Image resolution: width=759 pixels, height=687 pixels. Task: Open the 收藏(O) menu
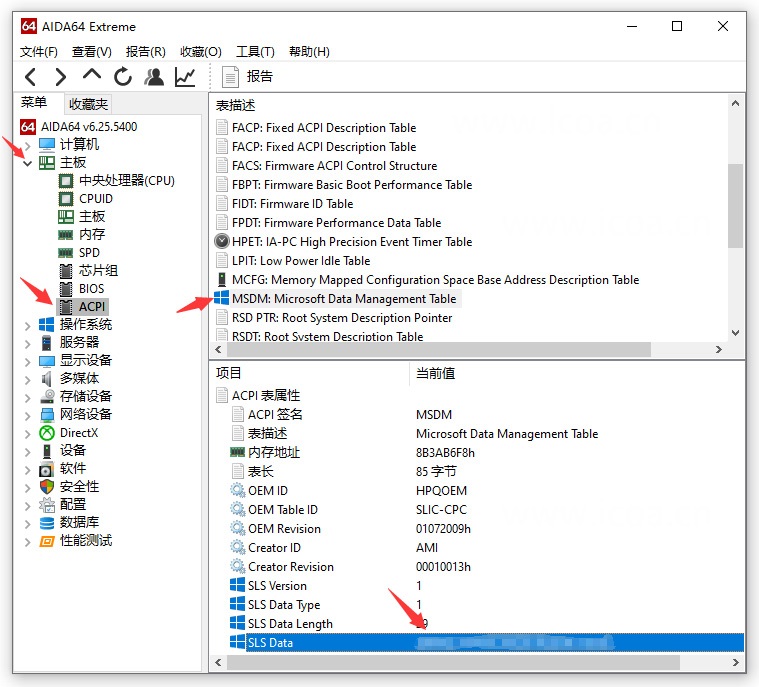[x=201, y=52]
